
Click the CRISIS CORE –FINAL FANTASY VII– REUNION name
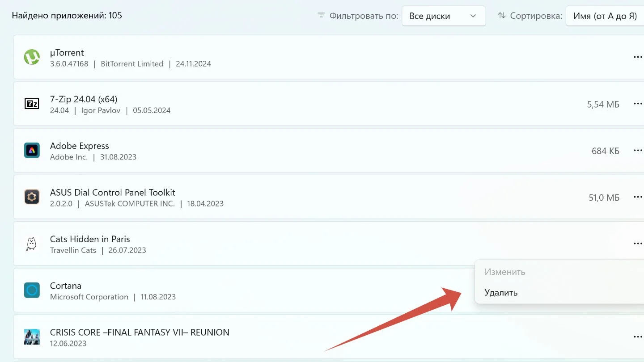coord(140,333)
